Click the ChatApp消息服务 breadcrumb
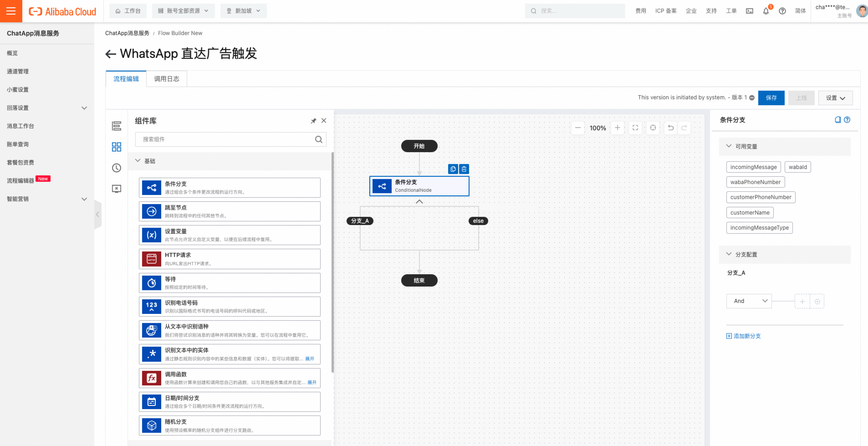 point(127,33)
